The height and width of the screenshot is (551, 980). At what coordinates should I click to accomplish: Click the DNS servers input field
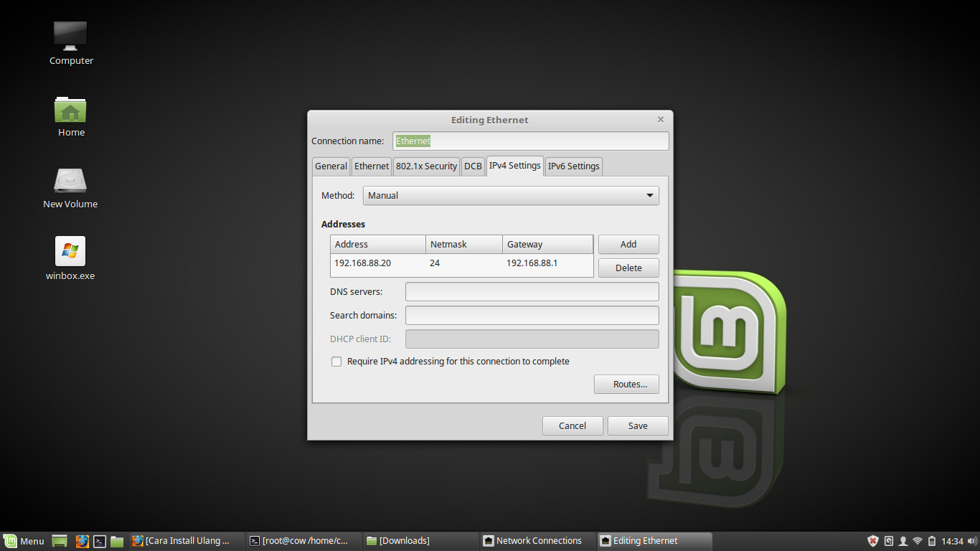532,291
